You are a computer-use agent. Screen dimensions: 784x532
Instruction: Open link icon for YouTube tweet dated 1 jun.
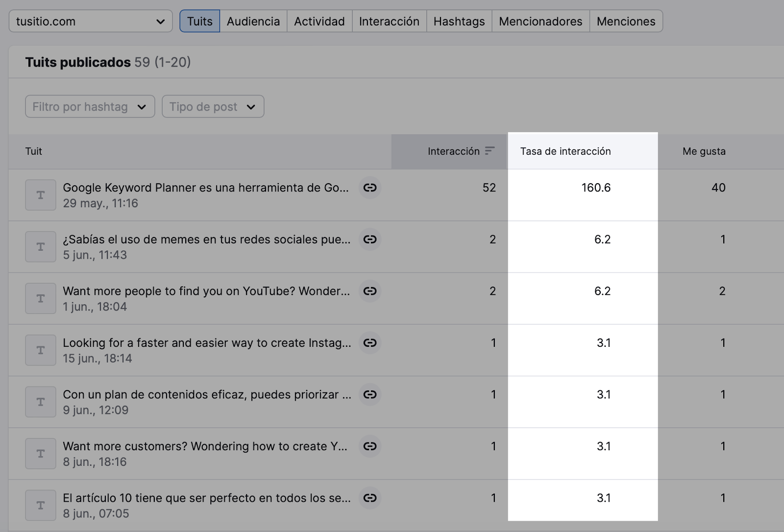[x=370, y=291]
